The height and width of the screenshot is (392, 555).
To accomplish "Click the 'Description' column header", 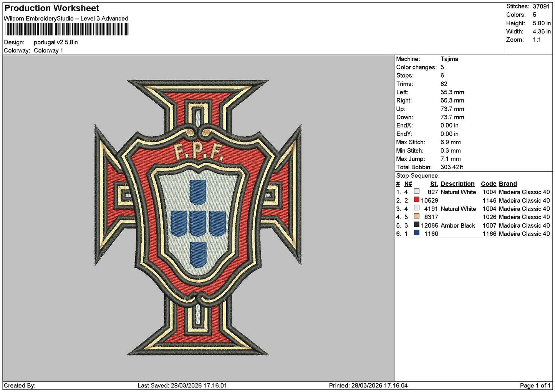I will 457,184.
